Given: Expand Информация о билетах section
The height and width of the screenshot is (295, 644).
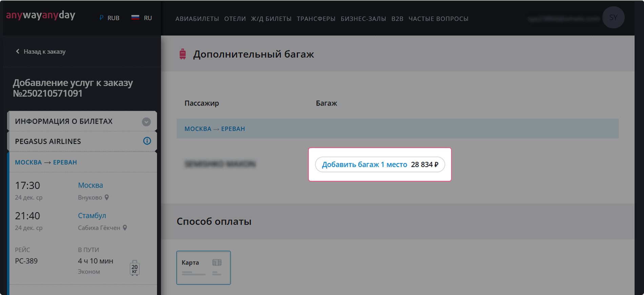Looking at the screenshot, I should tap(146, 122).
